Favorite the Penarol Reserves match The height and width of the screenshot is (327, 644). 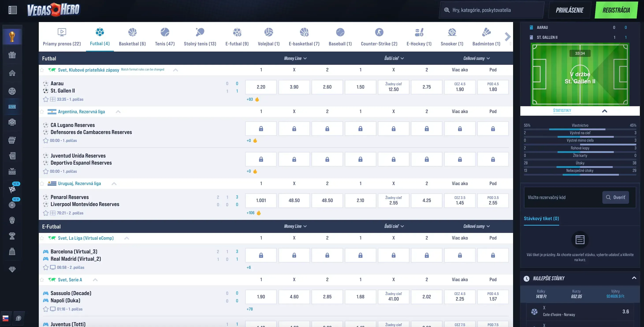tap(46, 213)
